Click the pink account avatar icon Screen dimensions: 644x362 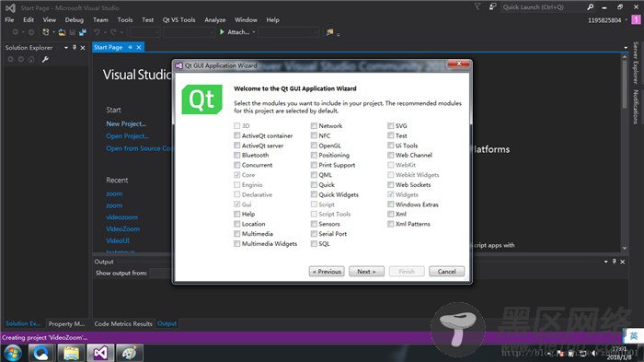[x=636, y=20]
